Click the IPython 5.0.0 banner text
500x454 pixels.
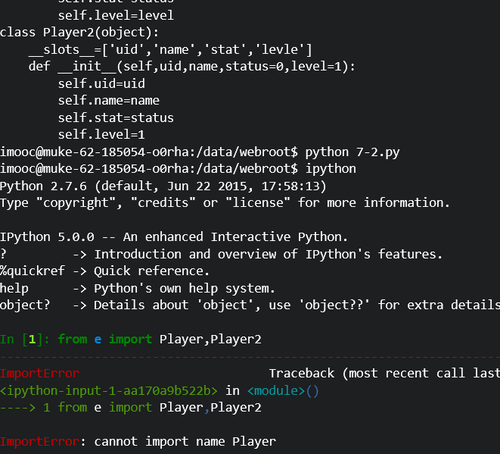pos(174,237)
